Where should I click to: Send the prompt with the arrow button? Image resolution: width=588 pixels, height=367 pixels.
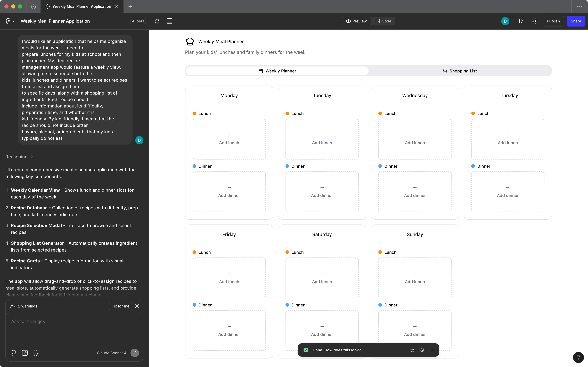pos(135,353)
